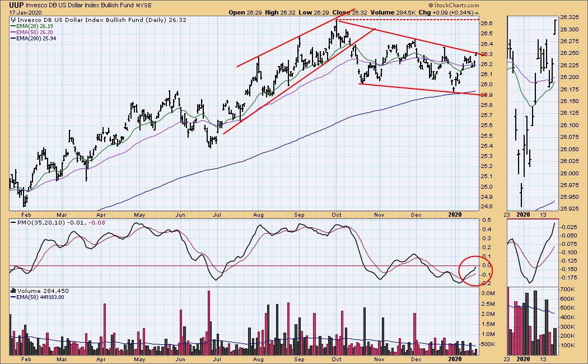Click the 3.0M volume axis label
This screenshot has height=364, width=588.
point(488,293)
